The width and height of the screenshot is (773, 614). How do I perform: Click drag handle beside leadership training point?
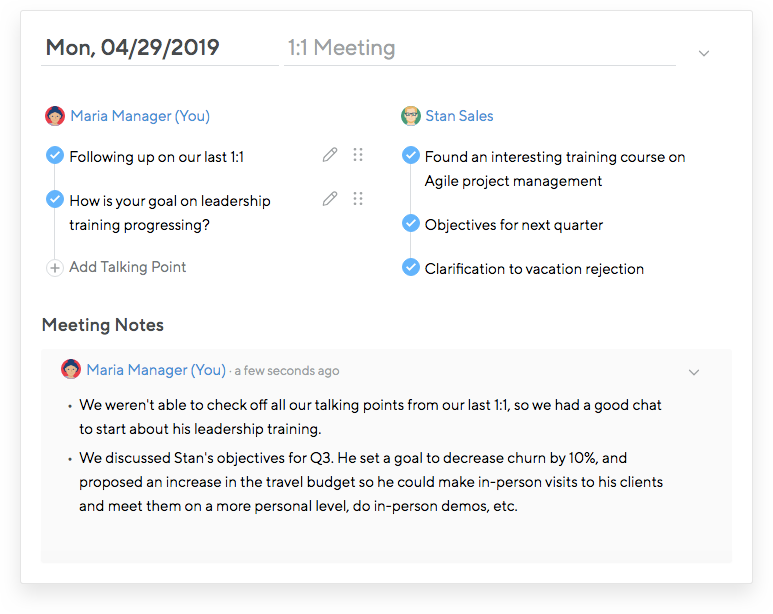[x=358, y=199]
